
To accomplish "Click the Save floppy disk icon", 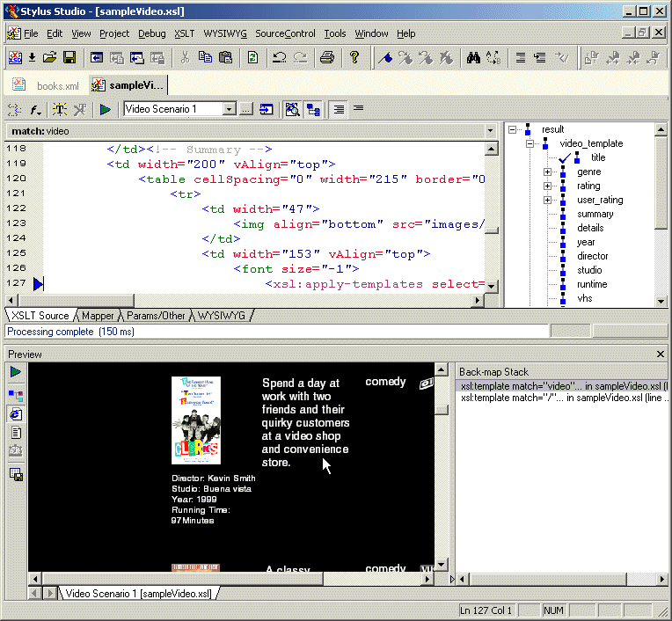I will coord(69,58).
